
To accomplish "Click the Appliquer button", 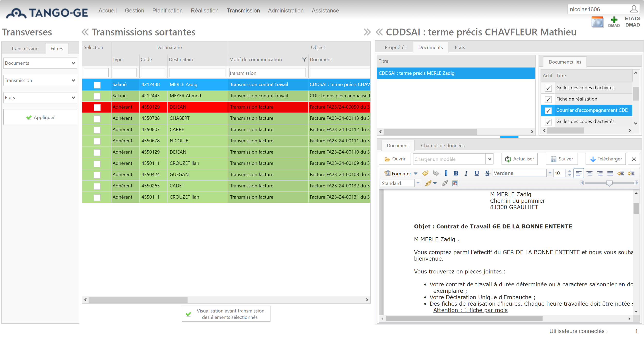I will point(40,117).
